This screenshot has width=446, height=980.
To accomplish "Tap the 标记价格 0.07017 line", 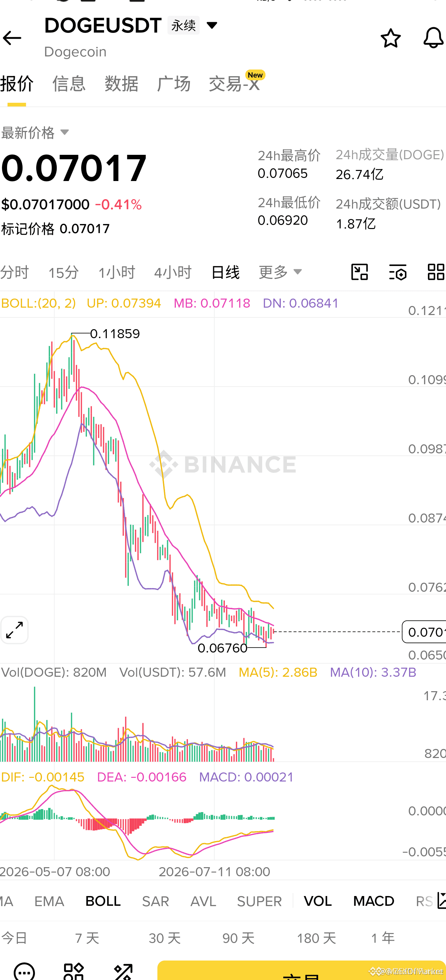I will pyautogui.click(x=55, y=229).
